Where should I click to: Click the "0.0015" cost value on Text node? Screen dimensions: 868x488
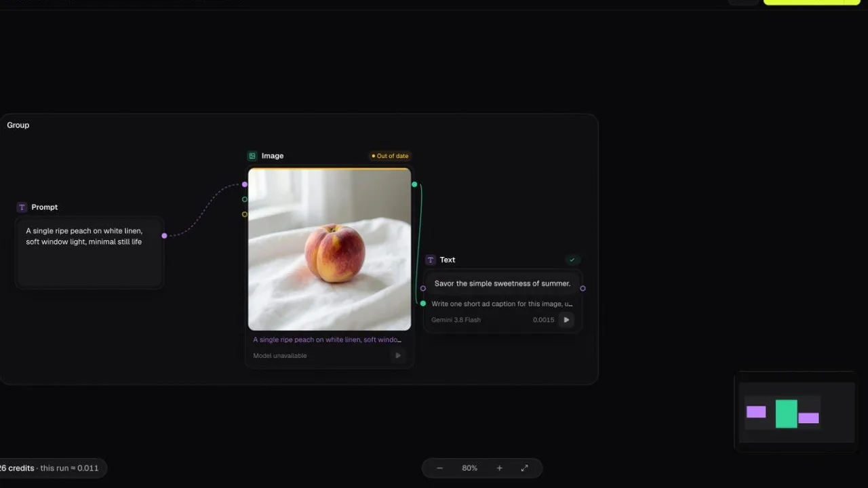coord(543,320)
